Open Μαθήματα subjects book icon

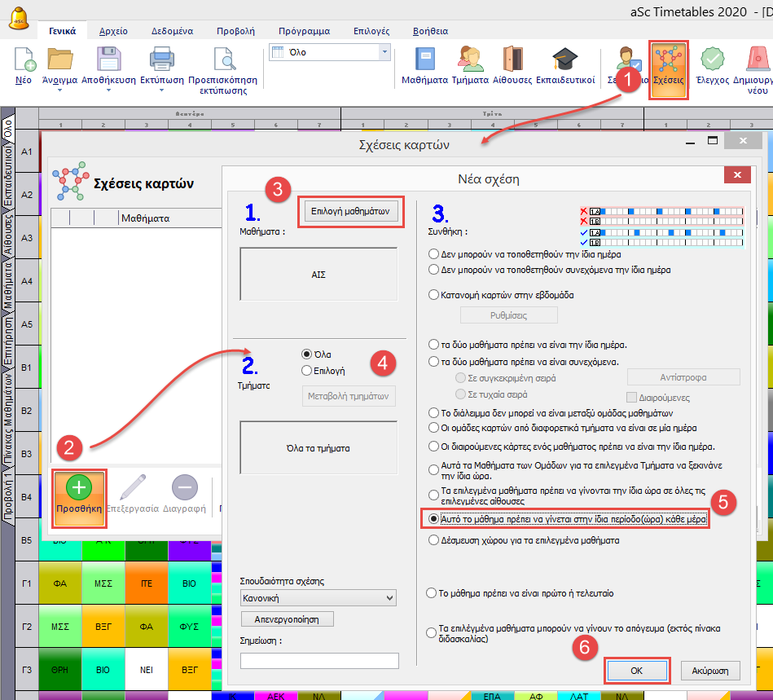424,60
